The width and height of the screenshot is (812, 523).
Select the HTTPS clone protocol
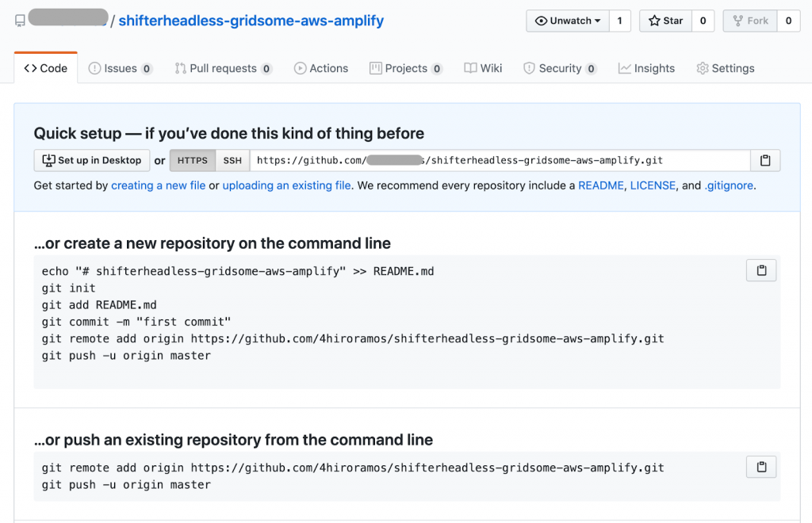[193, 160]
